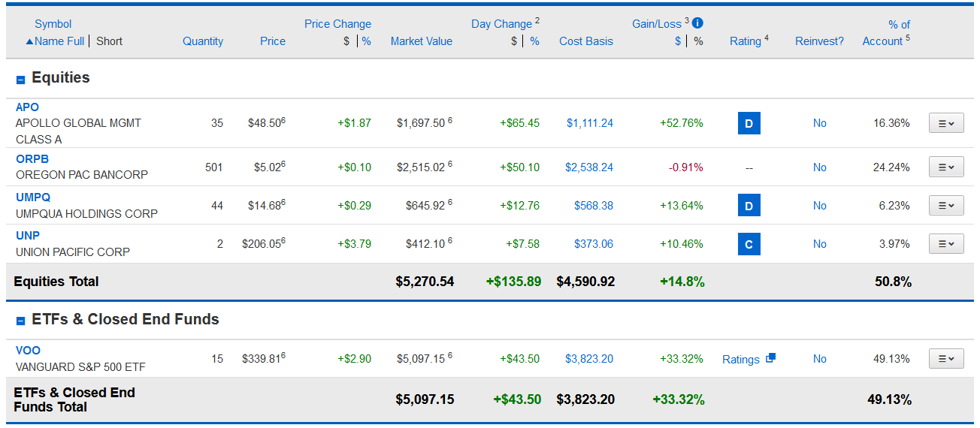The width and height of the screenshot is (980, 428).
Task: Open the ORPB row actions menu
Action: [946, 167]
